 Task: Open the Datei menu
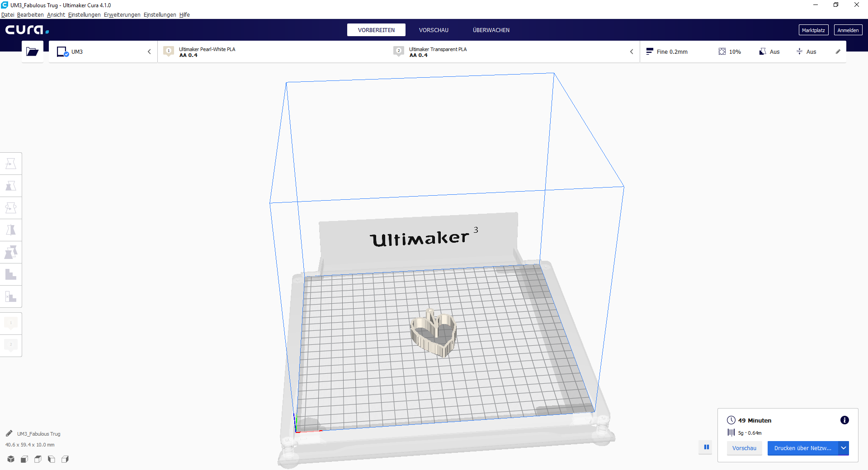(8, 15)
